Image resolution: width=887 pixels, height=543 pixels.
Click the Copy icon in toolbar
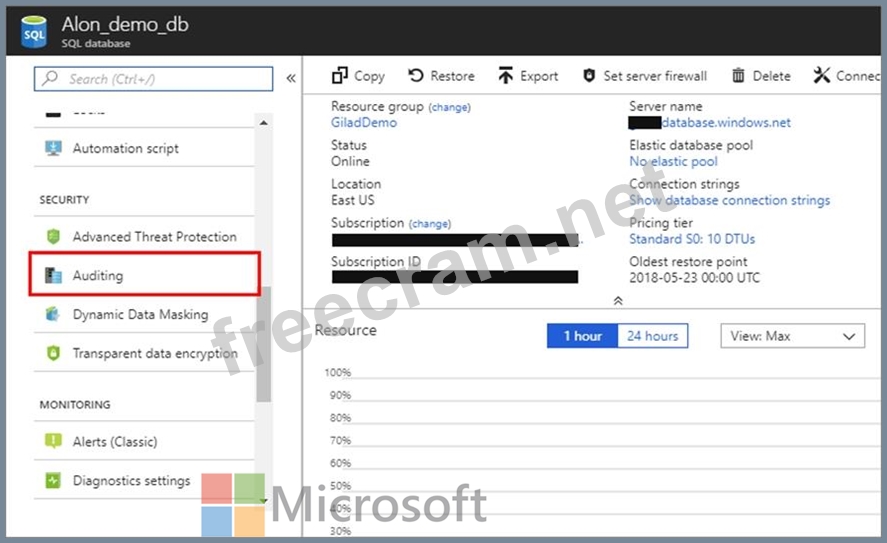pos(339,75)
